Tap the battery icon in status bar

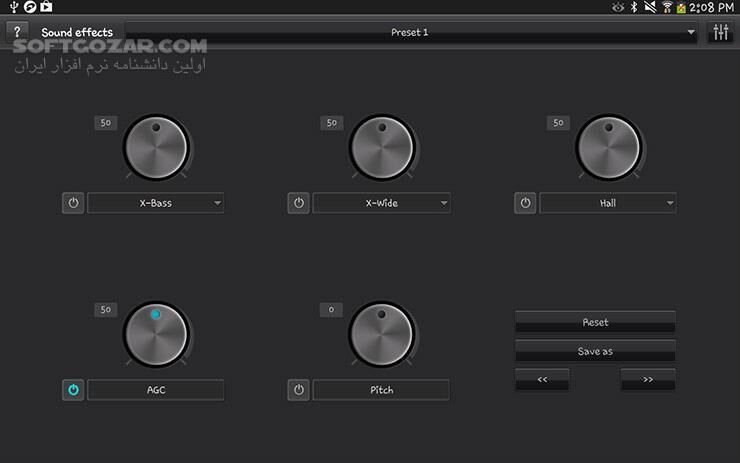coord(681,7)
